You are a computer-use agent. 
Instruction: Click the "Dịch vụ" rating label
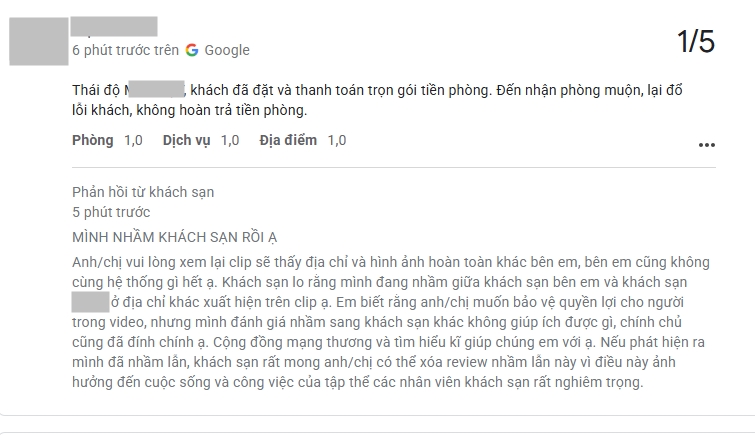(x=186, y=140)
